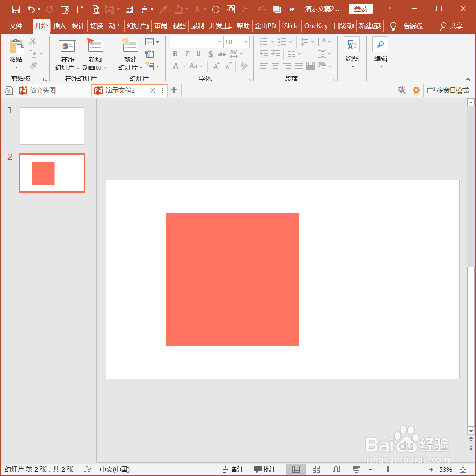The height and width of the screenshot is (476, 476).
Task: Click the format painter brush icon
Action: coord(33,66)
